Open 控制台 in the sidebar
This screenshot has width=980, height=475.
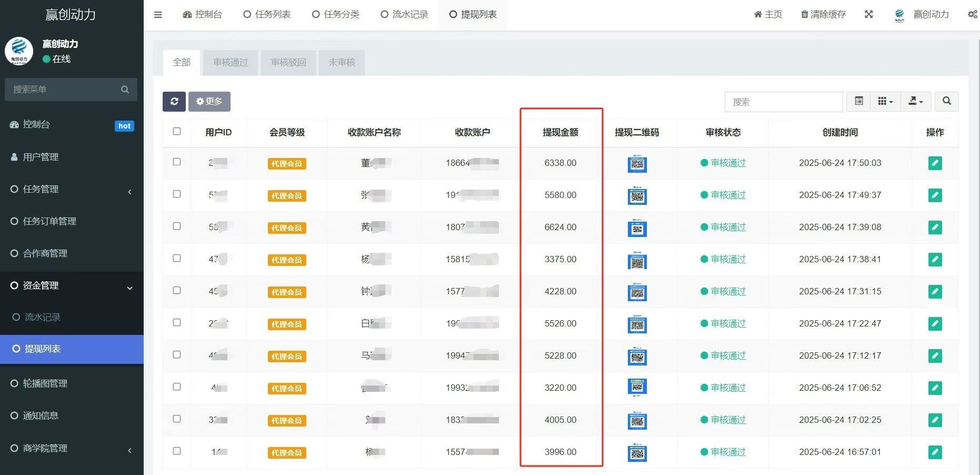(72, 125)
